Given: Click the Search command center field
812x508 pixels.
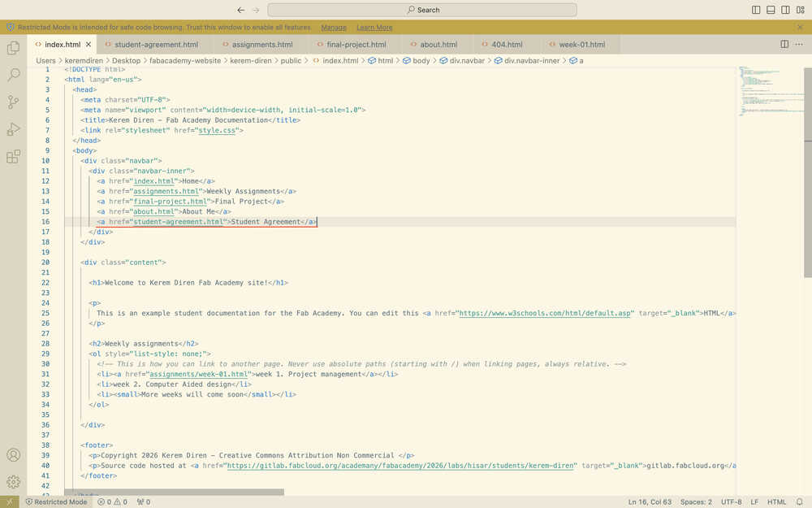Looking at the screenshot, I should click(422, 10).
